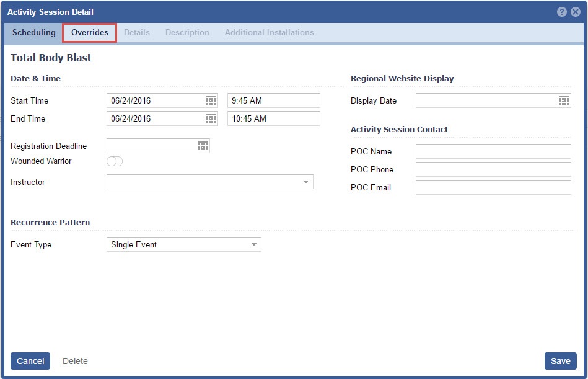Click into the POC Email field
The width and height of the screenshot is (588, 379).
493,187
